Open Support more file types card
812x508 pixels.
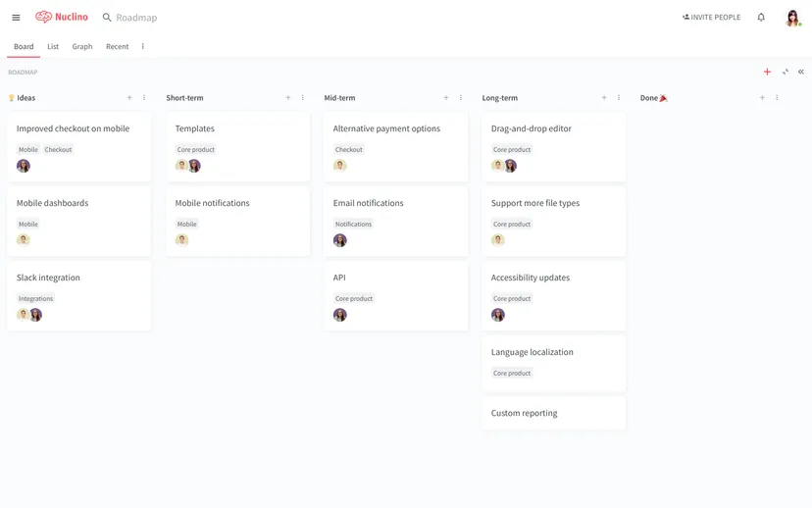553,221
